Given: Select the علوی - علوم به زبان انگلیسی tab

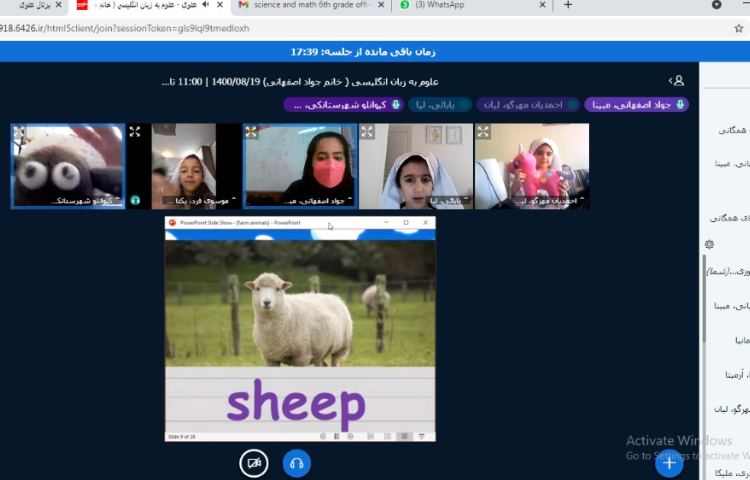Looking at the screenshot, I should point(143,5).
